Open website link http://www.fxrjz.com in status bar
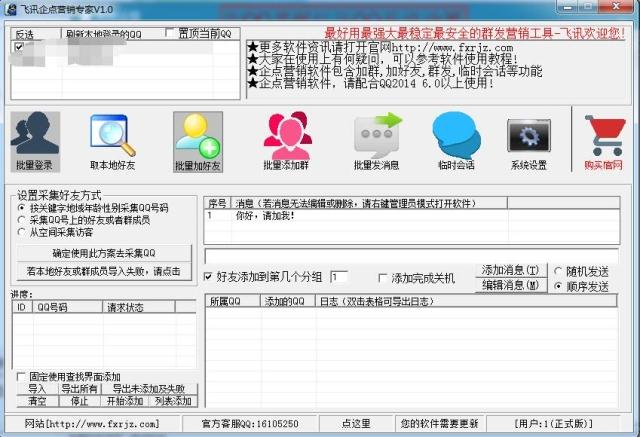The image size is (640, 437). click(92, 424)
